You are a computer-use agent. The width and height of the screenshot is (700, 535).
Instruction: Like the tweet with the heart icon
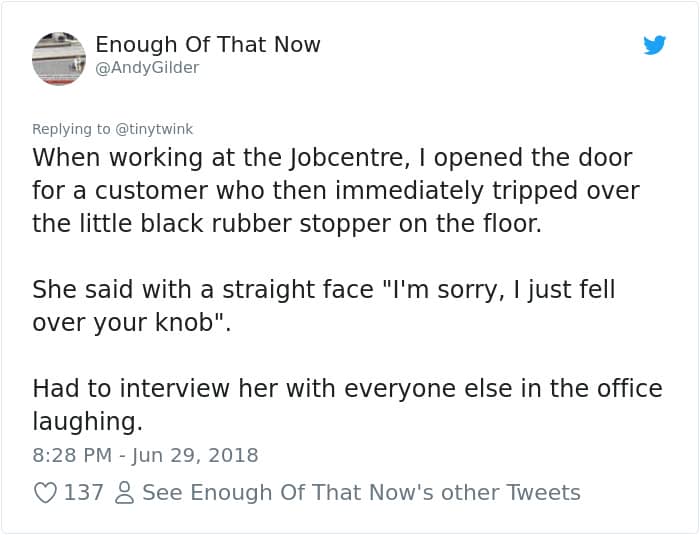point(46,493)
